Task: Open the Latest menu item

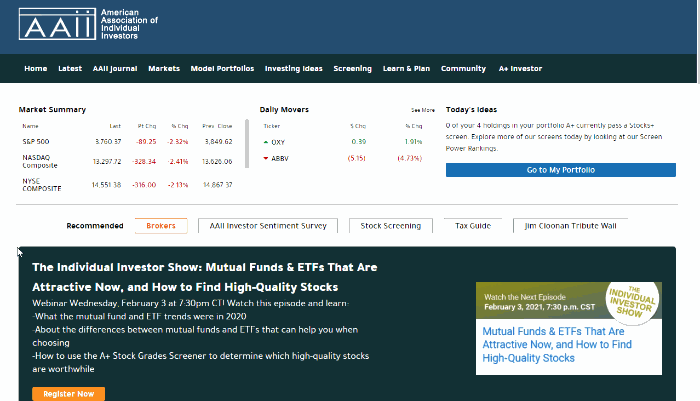Action: pyautogui.click(x=70, y=68)
